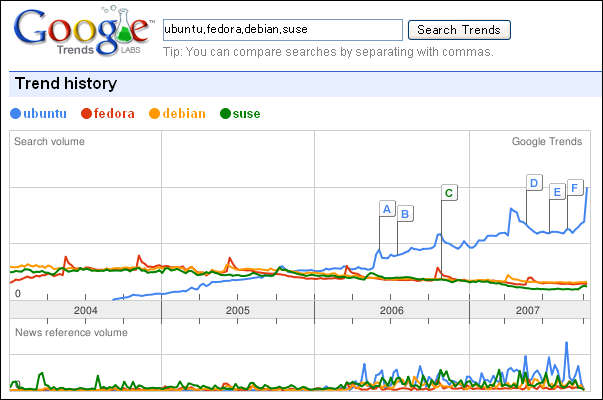Click the suse legend link

[246, 113]
